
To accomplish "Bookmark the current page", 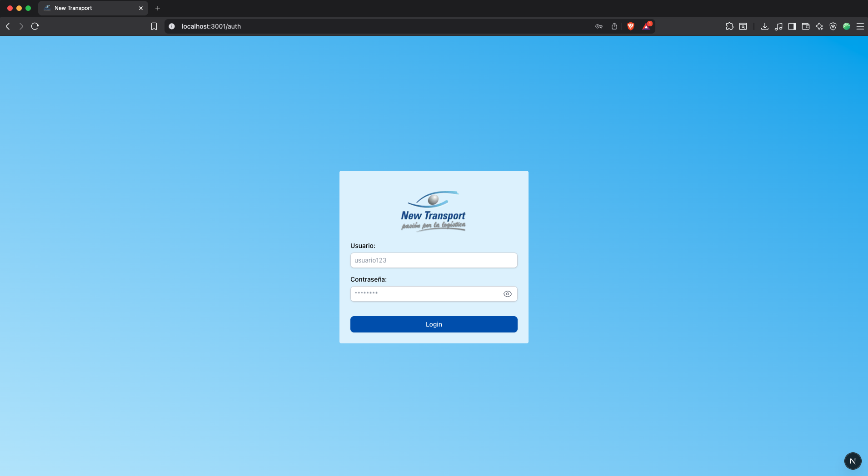I will point(155,26).
